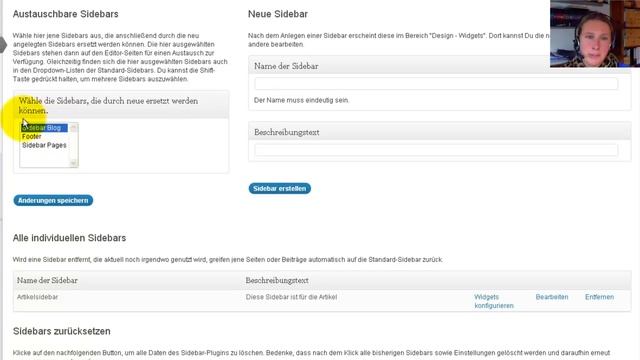
Task: Focus the 'Beschreibungstext' input field
Action: pos(436,150)
